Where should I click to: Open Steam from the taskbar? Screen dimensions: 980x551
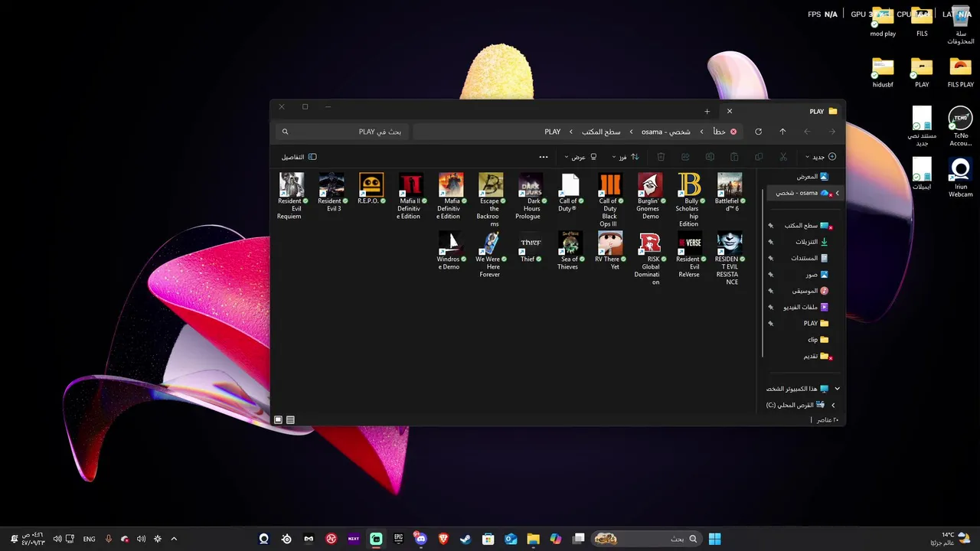(x=465, y=539)
